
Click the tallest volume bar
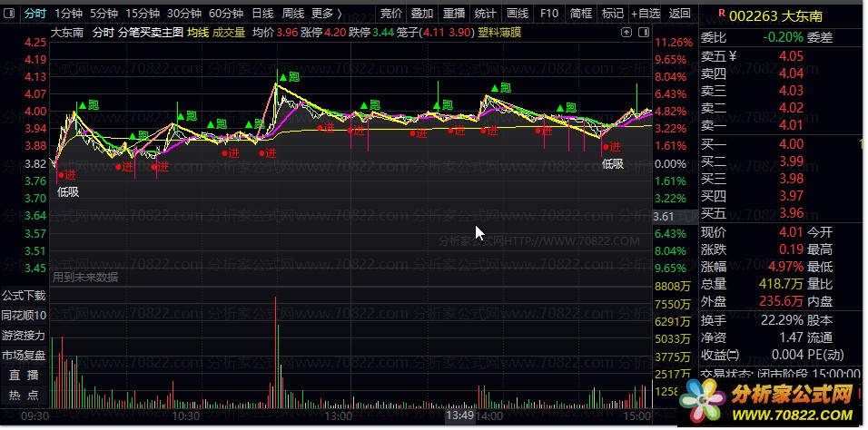pos(275,353)
